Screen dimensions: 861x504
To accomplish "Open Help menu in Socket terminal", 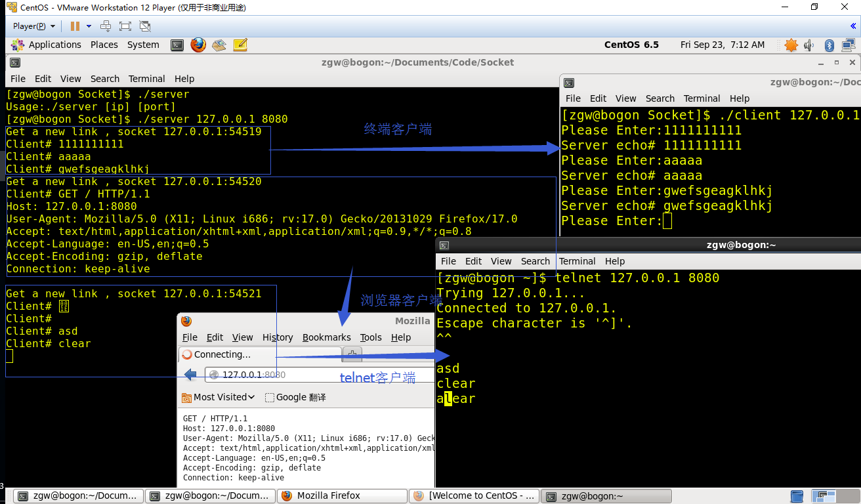I will pos(184,79).
